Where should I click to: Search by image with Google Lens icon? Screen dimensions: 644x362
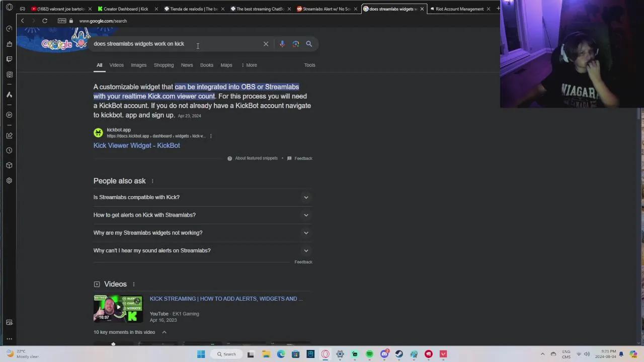pos(296,44)
